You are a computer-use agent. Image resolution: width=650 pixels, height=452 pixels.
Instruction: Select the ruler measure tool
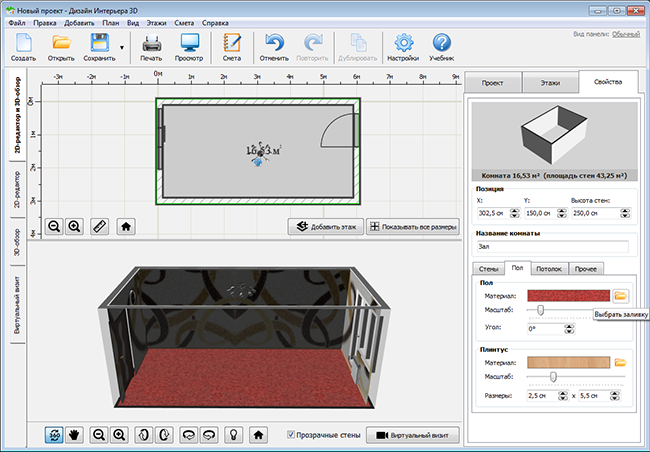[99, 226]
